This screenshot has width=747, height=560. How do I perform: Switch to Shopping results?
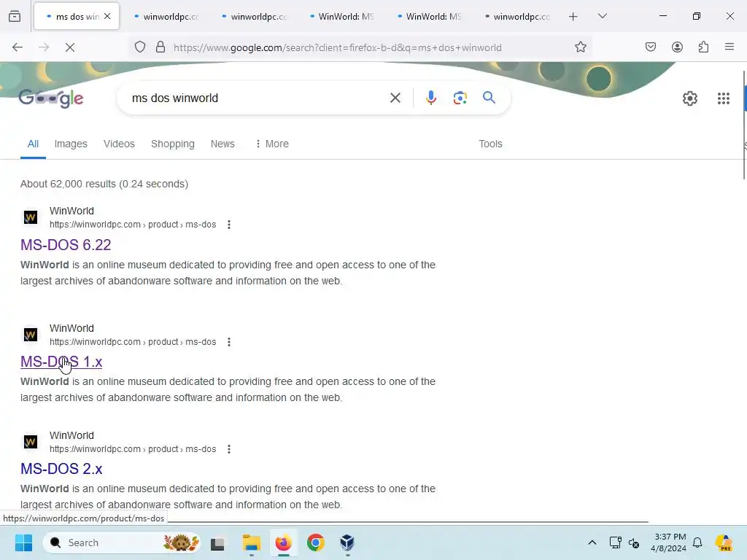click(172, 144)
